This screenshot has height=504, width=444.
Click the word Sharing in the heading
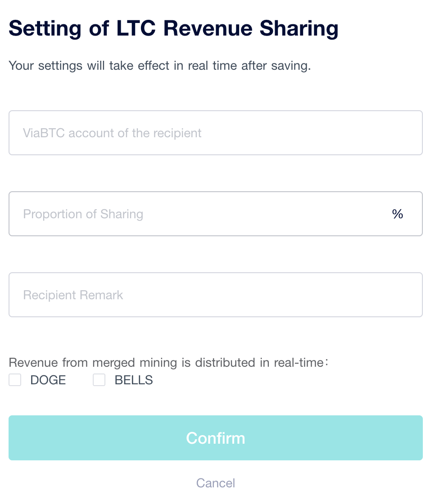299,29
